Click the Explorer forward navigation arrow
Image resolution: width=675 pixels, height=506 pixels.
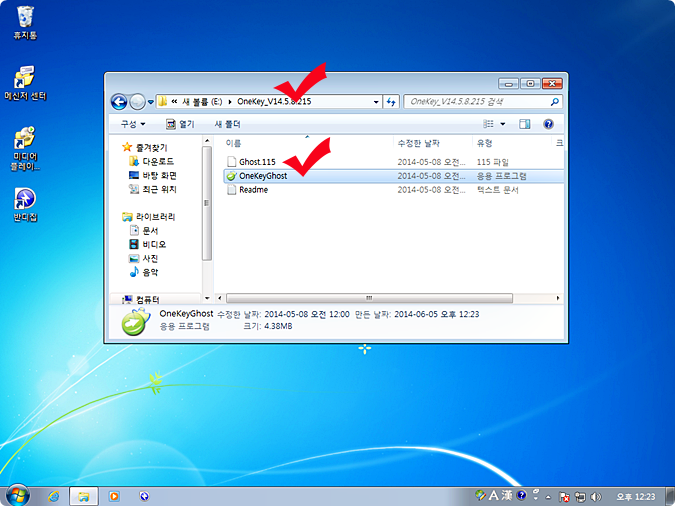(137, 102)
